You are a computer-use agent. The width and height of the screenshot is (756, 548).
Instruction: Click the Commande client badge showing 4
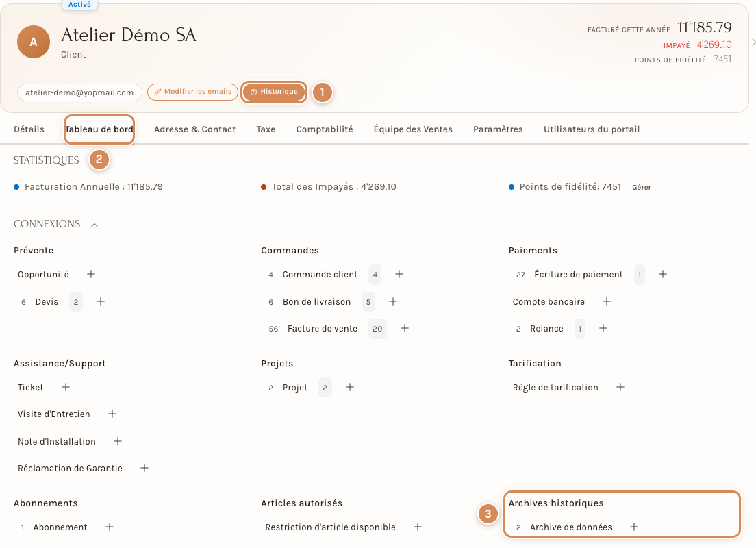[x=375, y=275]
